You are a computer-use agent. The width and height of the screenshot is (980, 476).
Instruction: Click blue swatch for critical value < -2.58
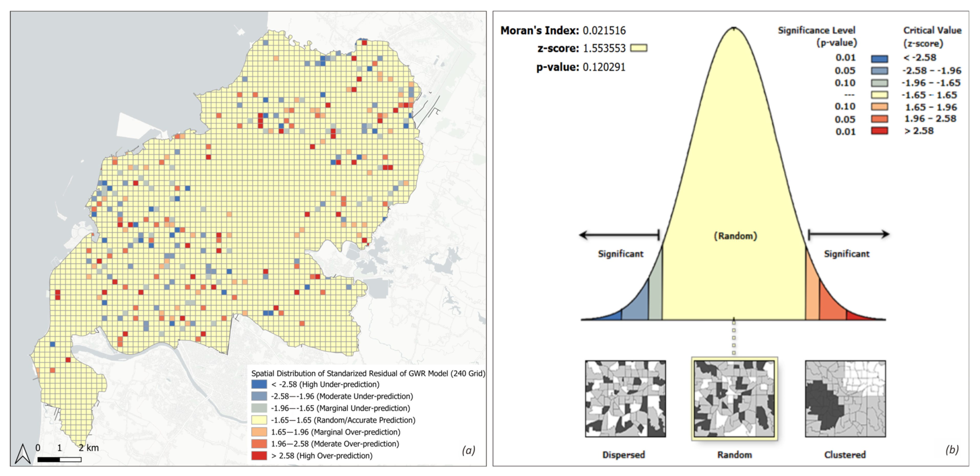click(x=880, y=59)
